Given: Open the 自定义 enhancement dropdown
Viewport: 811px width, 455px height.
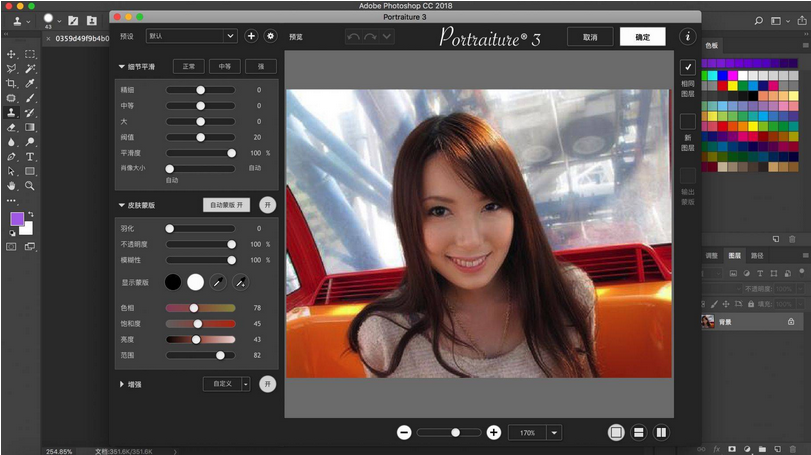Looking at the screenshot, I should (x=227, y=384).
